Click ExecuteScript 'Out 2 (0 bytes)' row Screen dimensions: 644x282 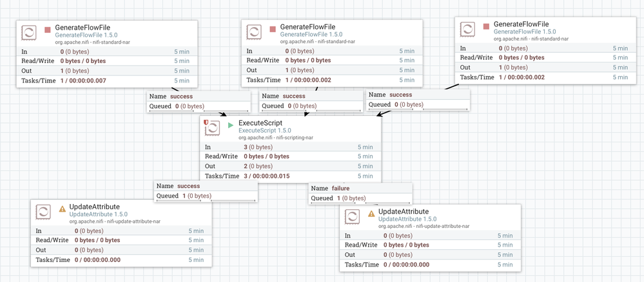click(291, 166)
